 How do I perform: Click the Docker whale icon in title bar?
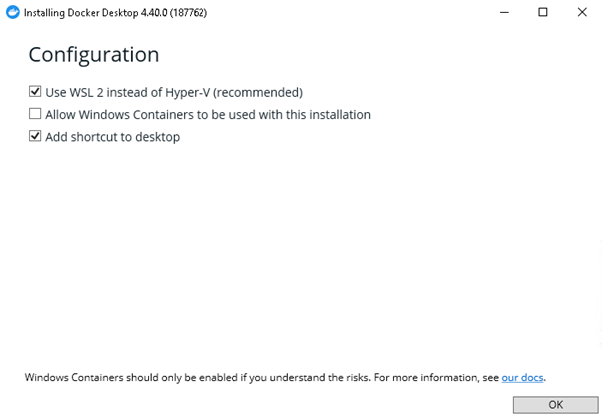(13, 12)
